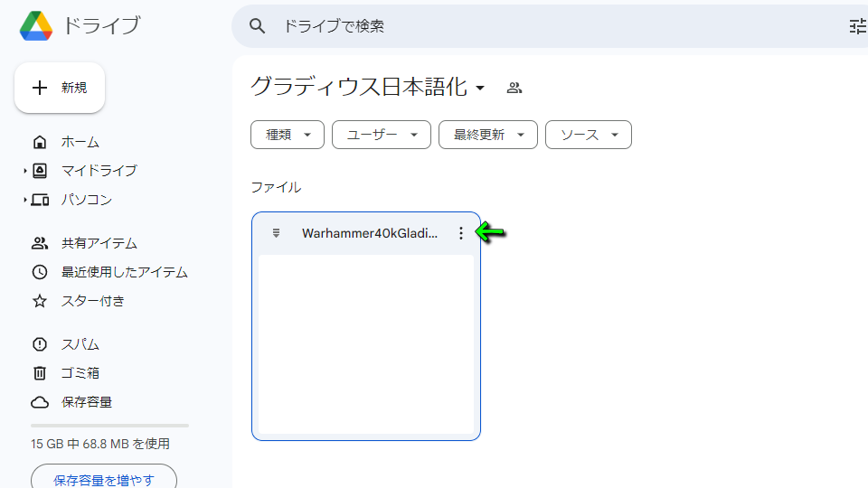Click the Warhammer40kGladi... file type icon
The image size is (868, 488).
click(277, 233)
